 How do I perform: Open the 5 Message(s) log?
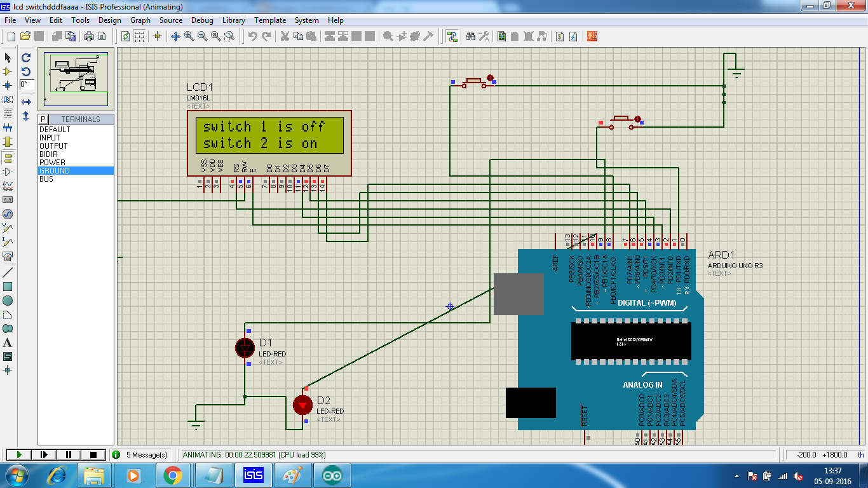click(140, 455)
